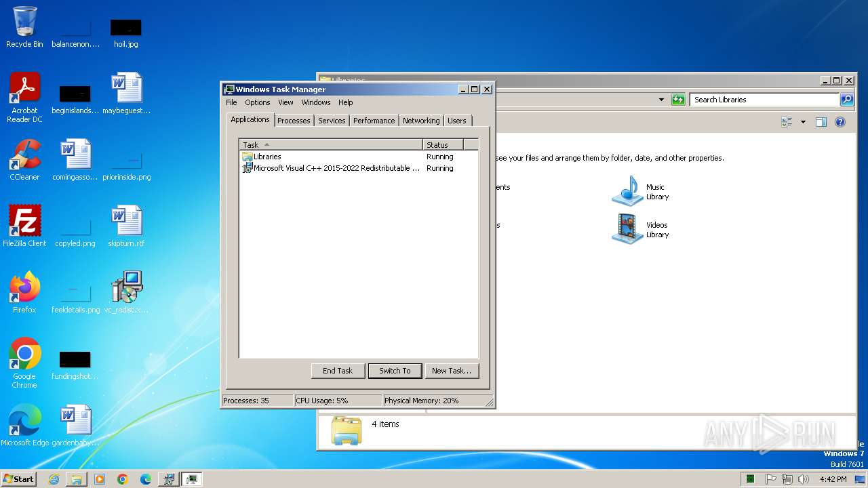Select the beginislands desktop file
The height and width of the screenshot is (488, 868).
(x=75, y=100)
